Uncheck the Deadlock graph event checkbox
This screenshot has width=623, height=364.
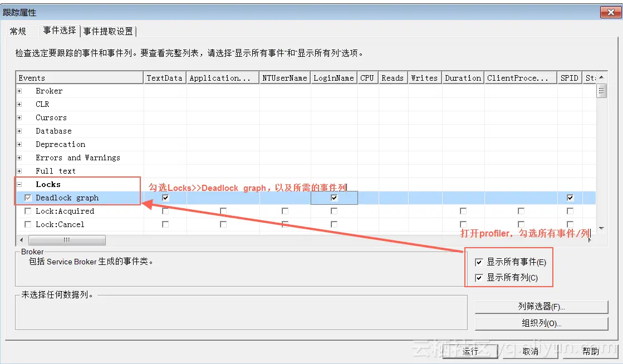tap(27, 198)
